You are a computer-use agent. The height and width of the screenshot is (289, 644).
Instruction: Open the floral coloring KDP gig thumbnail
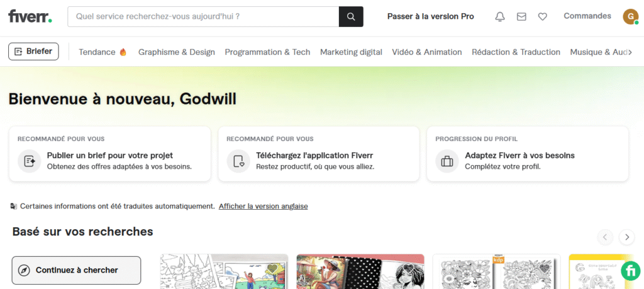click(x=497, y=271)
